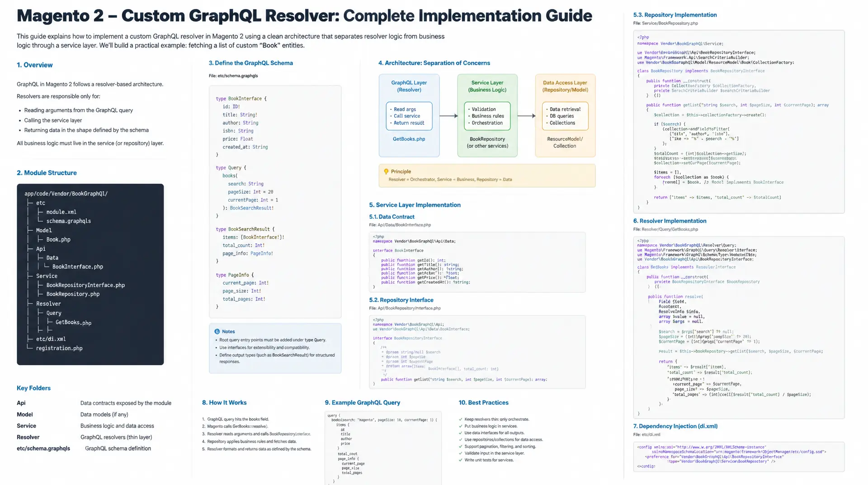This screenshot has height=485, width=868.
Task: Click 'File: Resolver/Query/GetBooks.php' label
Action: 665,229
